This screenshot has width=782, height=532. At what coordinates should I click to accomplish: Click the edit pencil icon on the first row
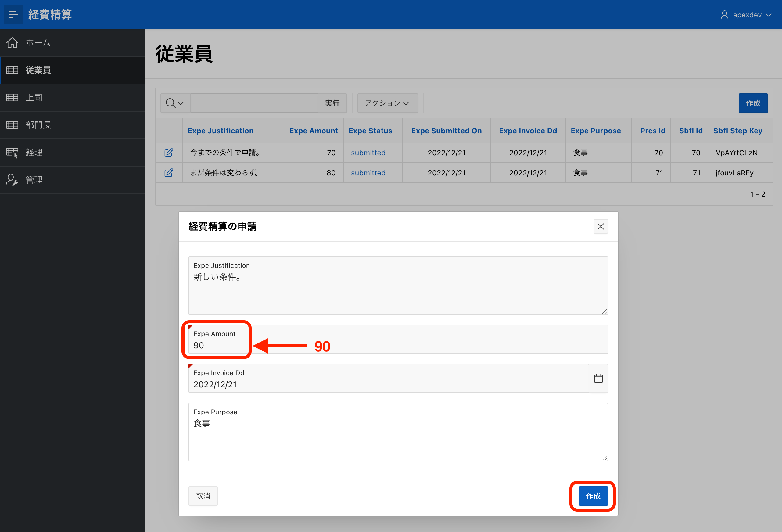pos(169,153)
